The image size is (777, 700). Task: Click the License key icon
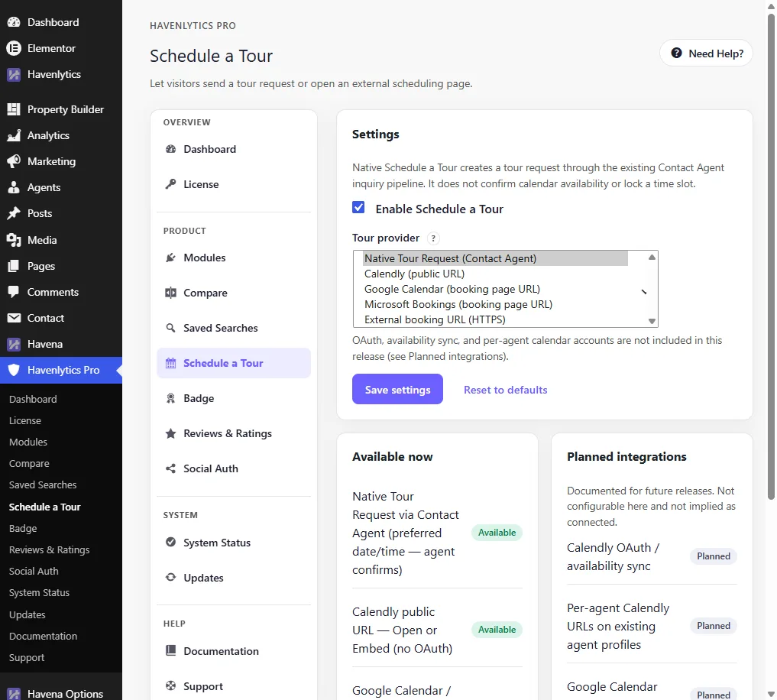(170, 184)
